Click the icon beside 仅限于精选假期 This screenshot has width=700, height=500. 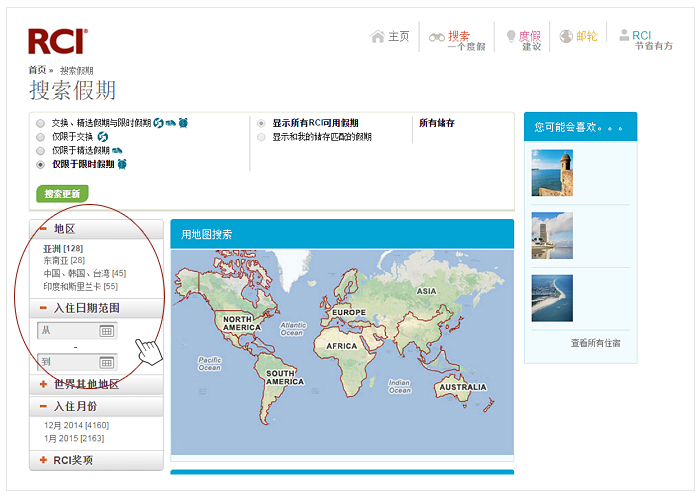(x=117, y=150)
